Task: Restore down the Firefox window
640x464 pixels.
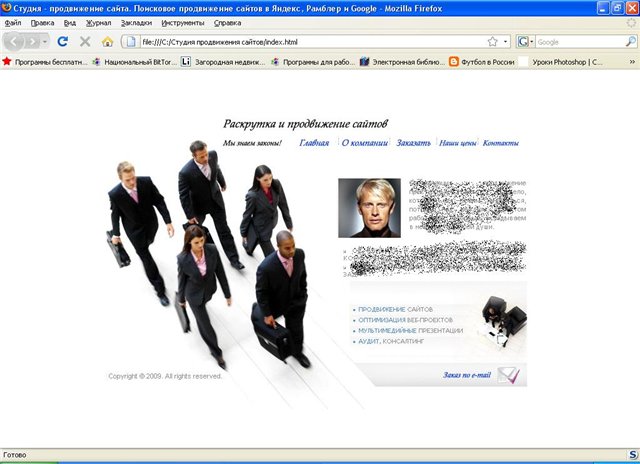Action: pyautogui.click(x=618, y=8)
